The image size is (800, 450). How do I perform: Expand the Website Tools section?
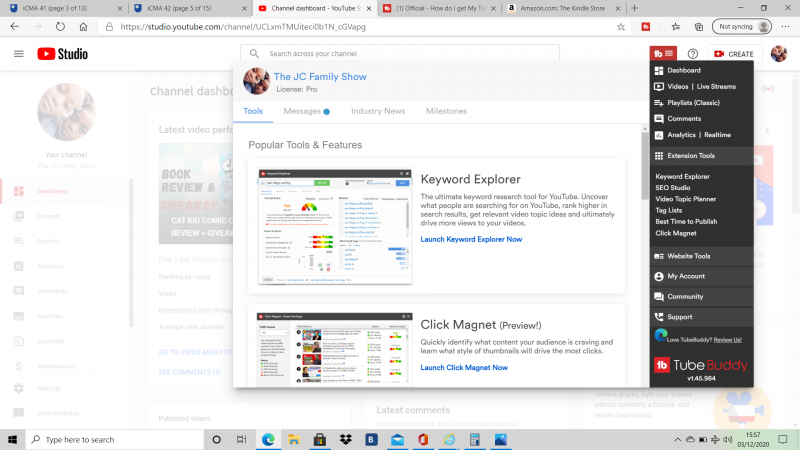688,257
